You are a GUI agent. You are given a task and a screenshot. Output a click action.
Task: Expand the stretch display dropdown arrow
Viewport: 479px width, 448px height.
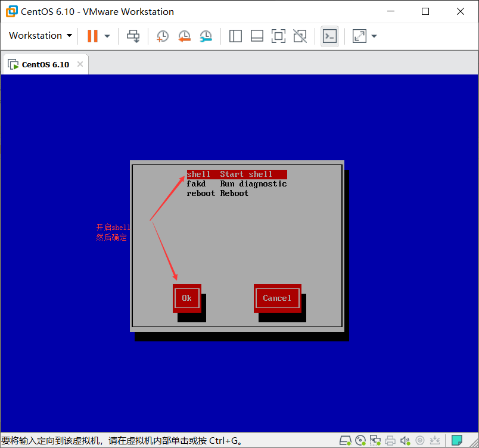click(374, 36)
